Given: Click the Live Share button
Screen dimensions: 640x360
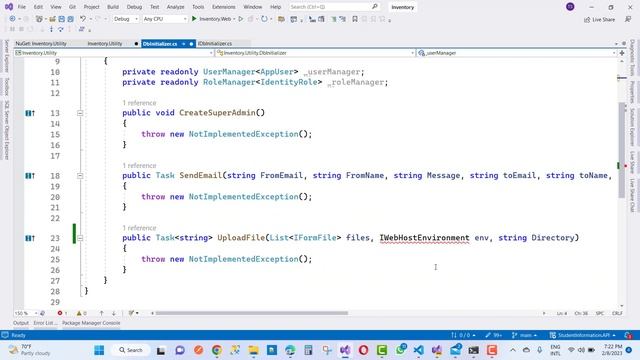Looking at the screenshot, I should [x=599, y=19].
